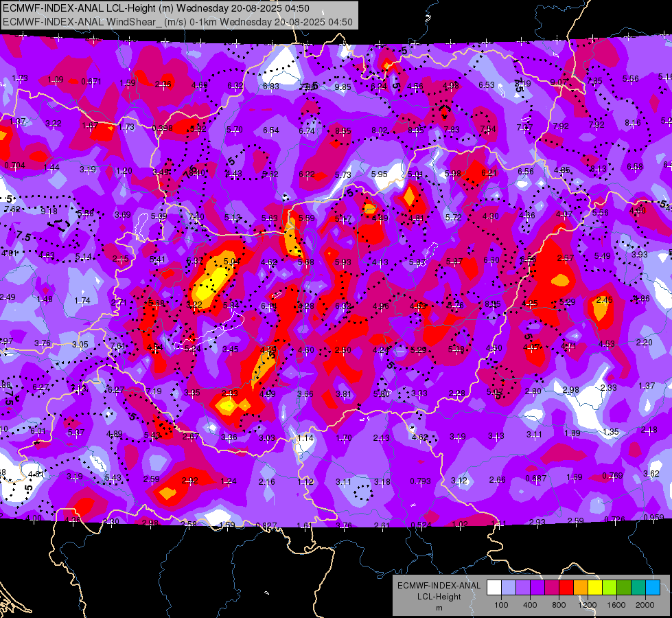Image resolution: width=672 pixels, height=618 pixels.
Task: Click the wind shear value 6.21
Action: point(489,173)
